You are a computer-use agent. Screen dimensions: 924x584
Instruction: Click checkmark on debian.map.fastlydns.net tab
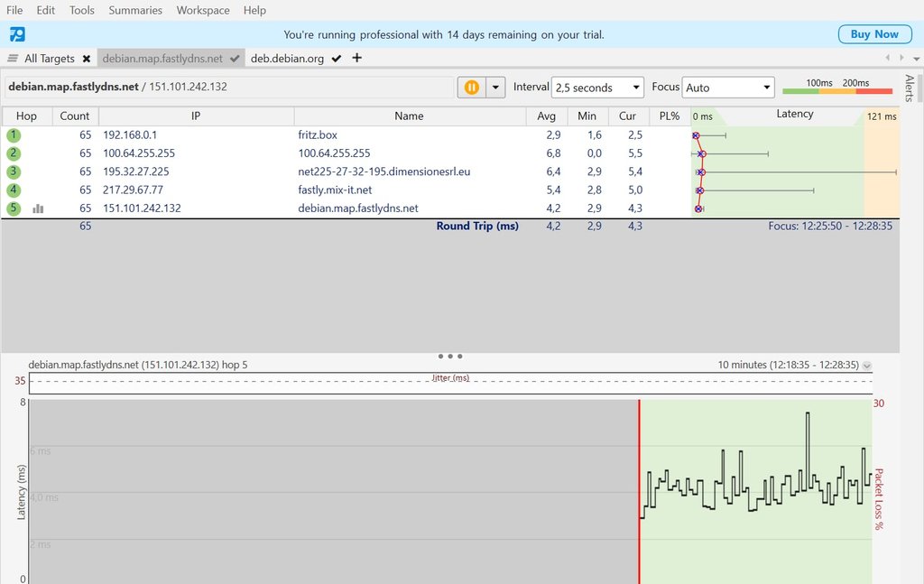(x=235, y=59)
